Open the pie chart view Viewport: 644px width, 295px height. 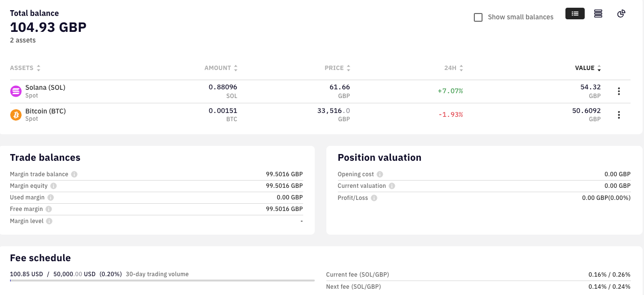click(621, 14)
